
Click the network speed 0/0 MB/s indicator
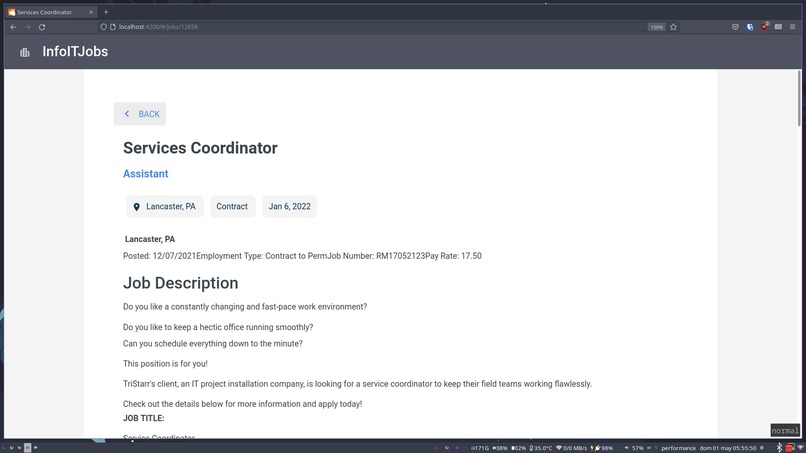click(572, 448)
